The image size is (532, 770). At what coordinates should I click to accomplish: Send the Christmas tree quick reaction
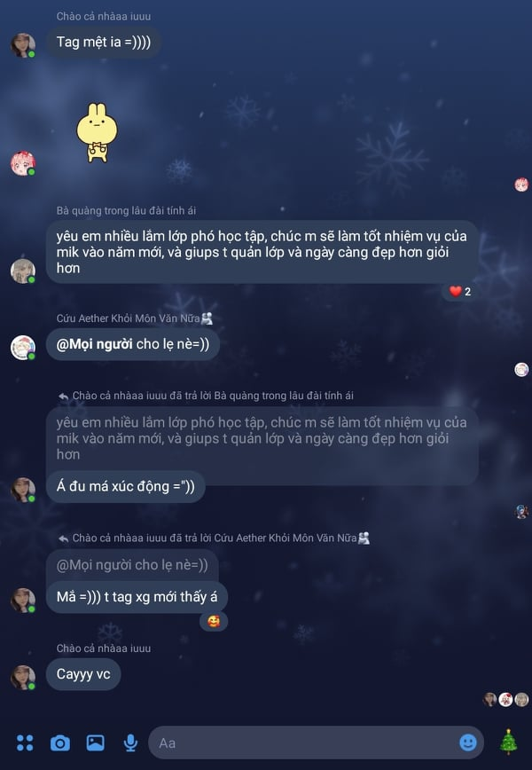pos(508,742)
